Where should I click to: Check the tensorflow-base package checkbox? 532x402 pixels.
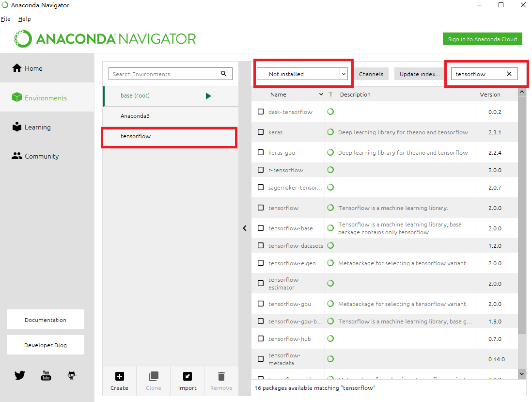[261, 228]
